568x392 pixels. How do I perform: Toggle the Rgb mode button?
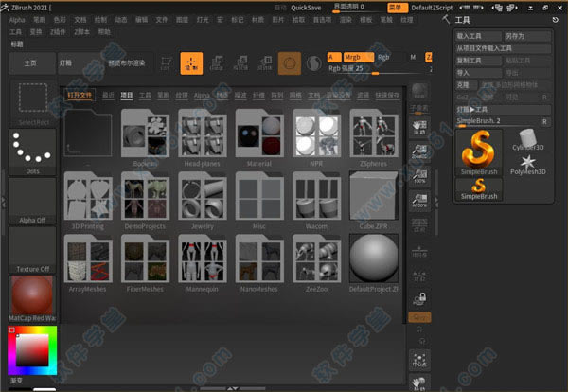[383, 57]
